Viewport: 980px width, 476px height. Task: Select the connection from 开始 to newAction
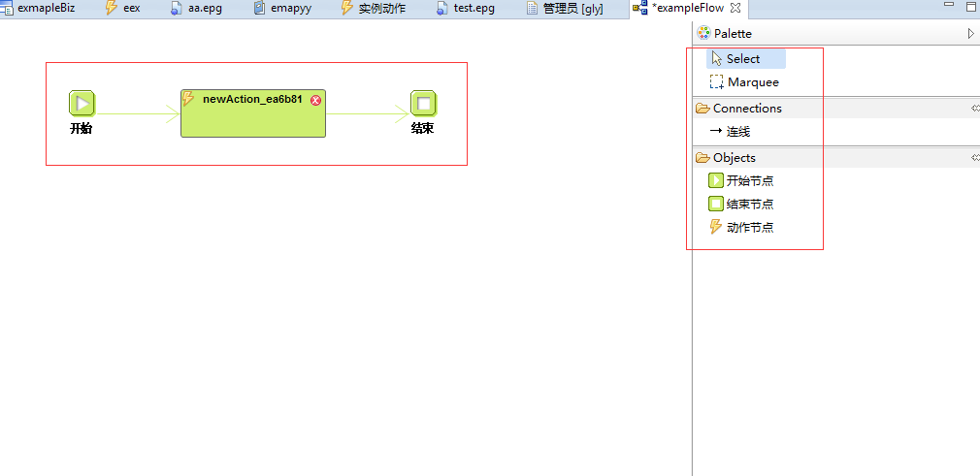138,114
